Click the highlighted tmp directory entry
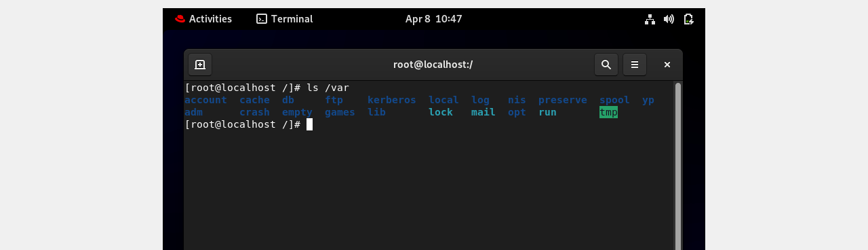 click(608, 112)
